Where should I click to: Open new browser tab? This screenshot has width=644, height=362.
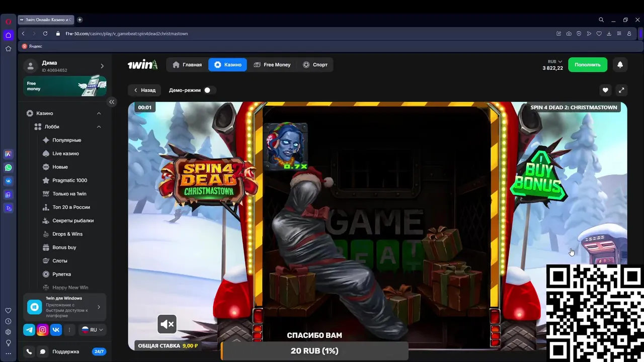(x=79, y=20)
